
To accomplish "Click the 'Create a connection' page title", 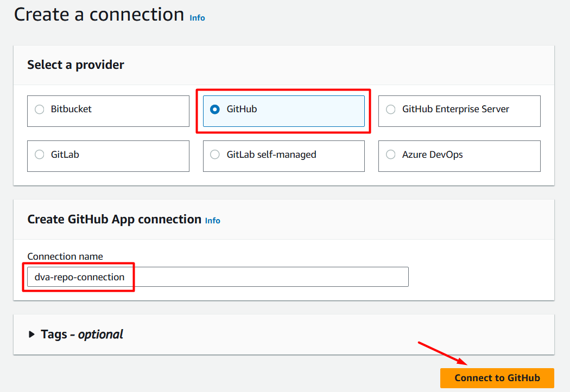I will coord(99,15).
